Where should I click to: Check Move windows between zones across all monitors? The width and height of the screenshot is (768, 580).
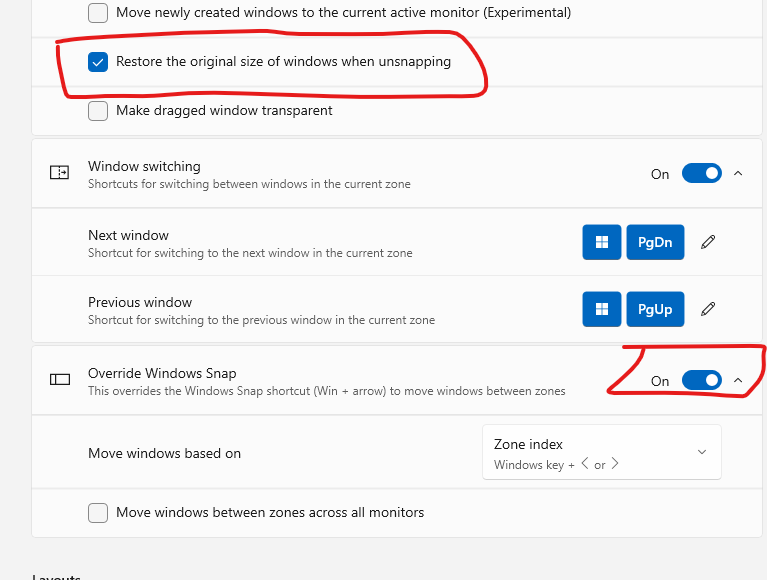pyautogui.click(x=98, y=513)
